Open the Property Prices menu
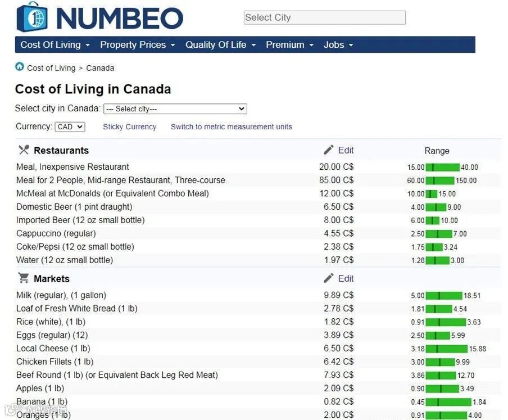 point(137,45)
